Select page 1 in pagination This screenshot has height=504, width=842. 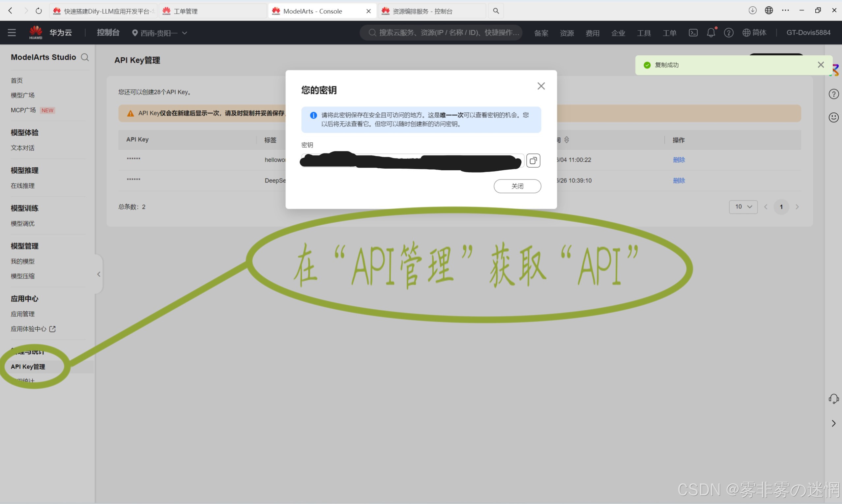tap(781, 207)
